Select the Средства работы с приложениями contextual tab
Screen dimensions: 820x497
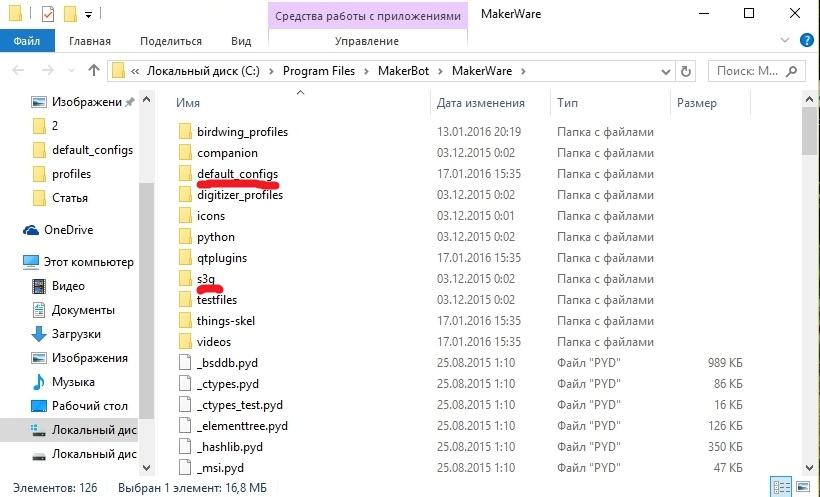[x=368, y=16]
